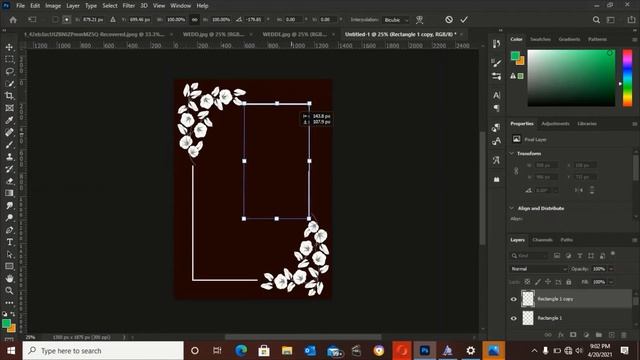Select the Clone Stamp tool
The width and height of the screenshot is (640, 360).
point(9,157)
